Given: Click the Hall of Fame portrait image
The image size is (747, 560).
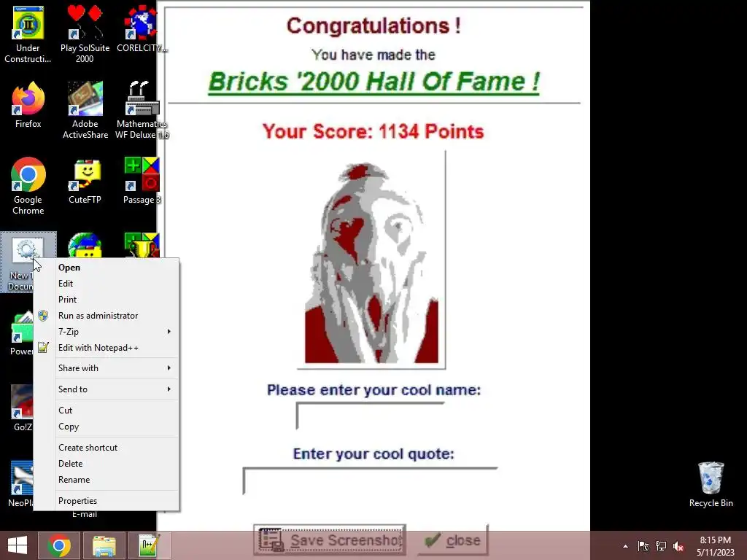Looking at the screenshot, I should (x=371, y=260).
